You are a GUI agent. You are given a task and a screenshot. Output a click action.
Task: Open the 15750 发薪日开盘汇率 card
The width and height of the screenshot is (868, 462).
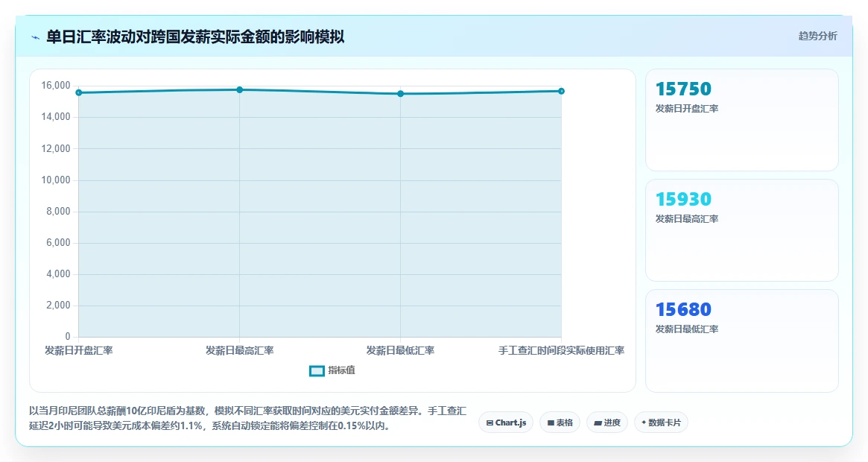click(742, 120)
